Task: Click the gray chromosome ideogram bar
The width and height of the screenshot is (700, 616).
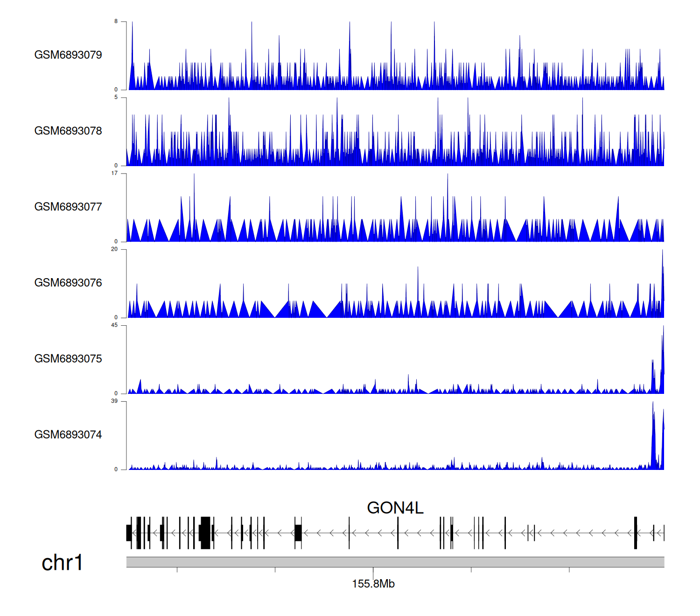Action: [395, 562]
